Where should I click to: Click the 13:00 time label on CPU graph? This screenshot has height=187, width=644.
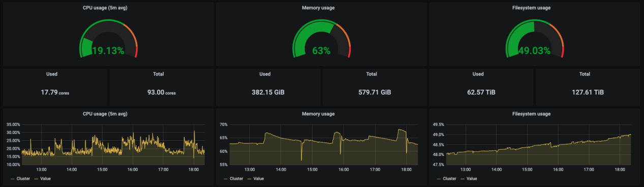[x=41, y=170]
